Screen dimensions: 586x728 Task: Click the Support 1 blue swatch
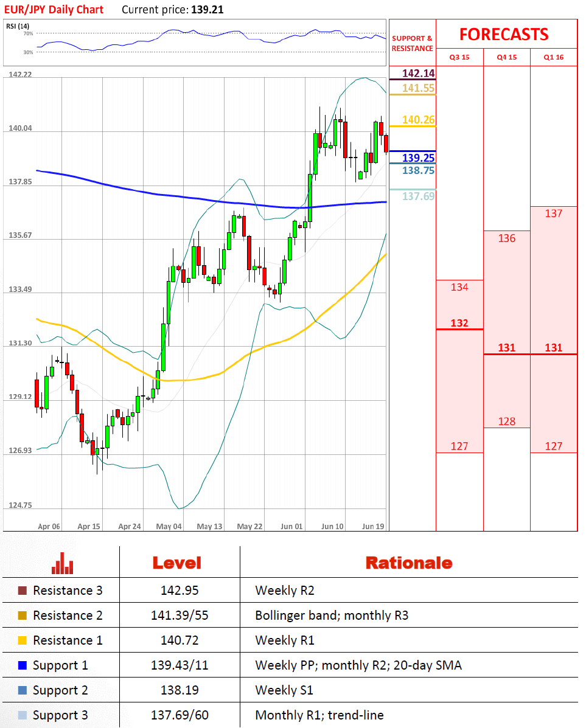(23, 665)
